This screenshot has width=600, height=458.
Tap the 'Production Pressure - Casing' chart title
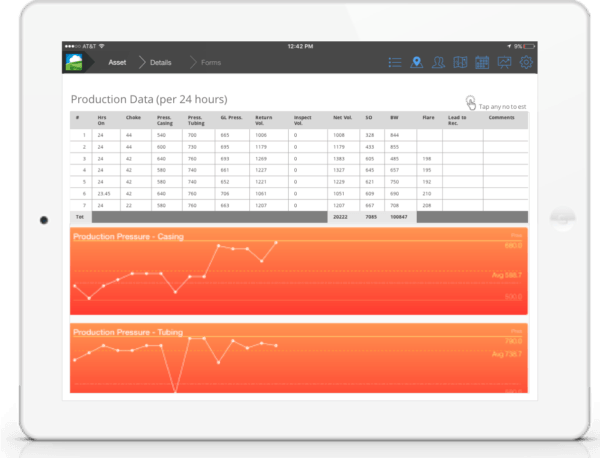129,236
